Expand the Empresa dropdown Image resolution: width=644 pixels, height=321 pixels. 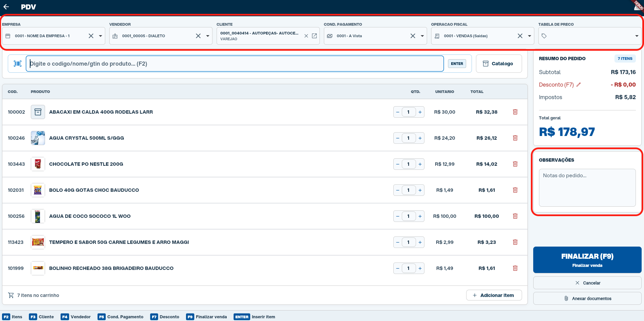pyautogui.click(x=101, y=36)
